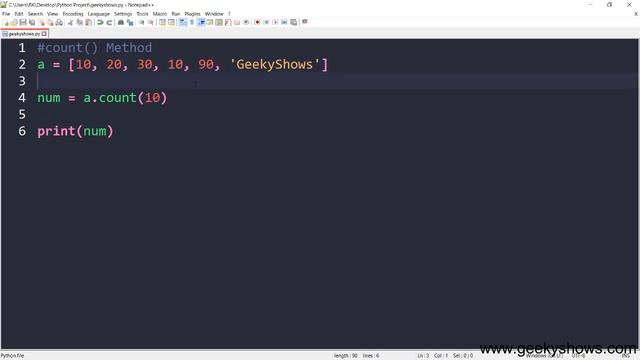Click the Save Recorded Macro icon
The height and width of the screenshot is (360, 640).
click(x=293, y=22)
